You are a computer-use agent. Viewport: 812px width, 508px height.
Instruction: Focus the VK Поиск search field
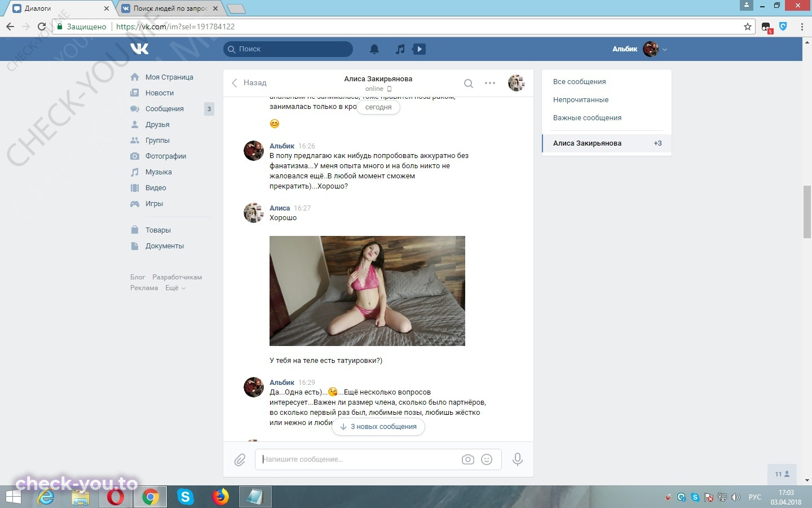288,49
